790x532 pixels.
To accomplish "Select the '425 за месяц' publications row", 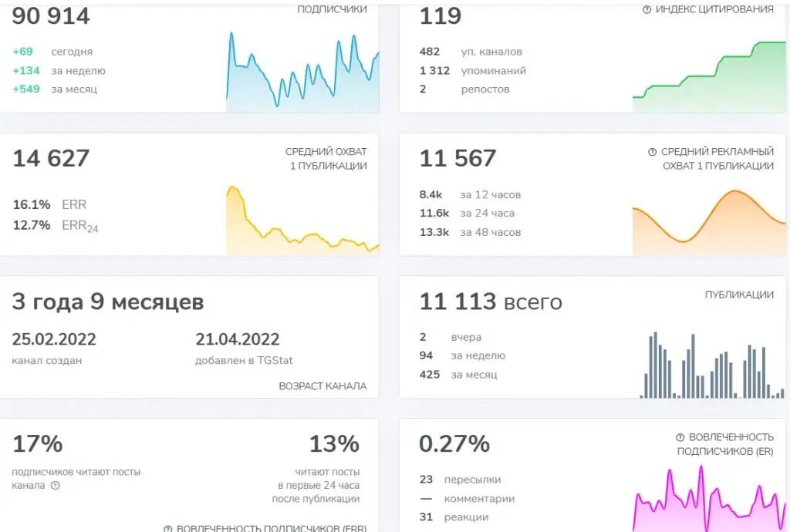I will 458,375.
